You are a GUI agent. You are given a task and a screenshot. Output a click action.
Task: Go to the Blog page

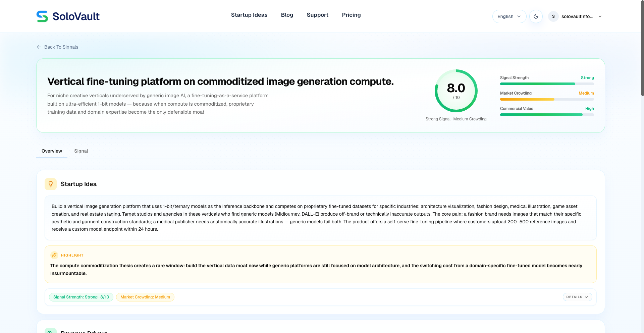pos(287,15)
